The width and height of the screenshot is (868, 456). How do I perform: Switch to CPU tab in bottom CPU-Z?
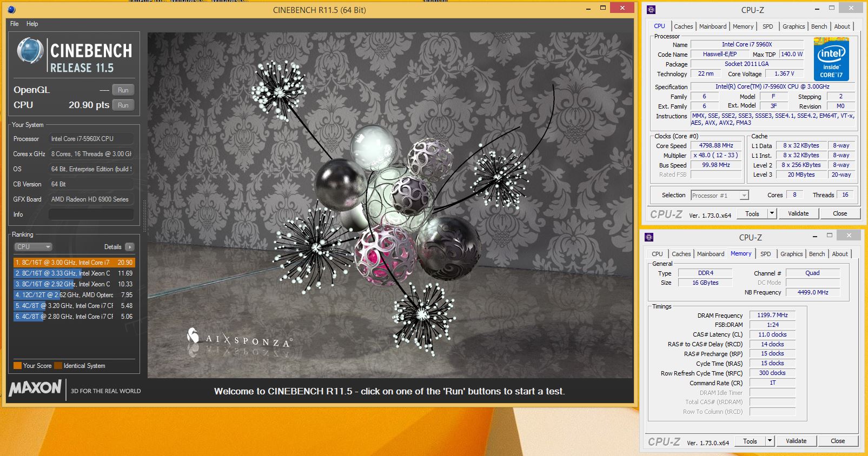(657, 254)
